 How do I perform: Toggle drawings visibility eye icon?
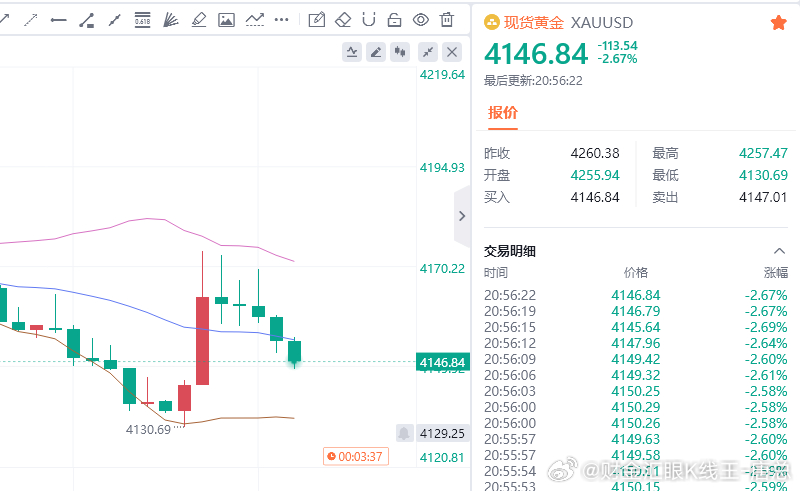point(421,20)
